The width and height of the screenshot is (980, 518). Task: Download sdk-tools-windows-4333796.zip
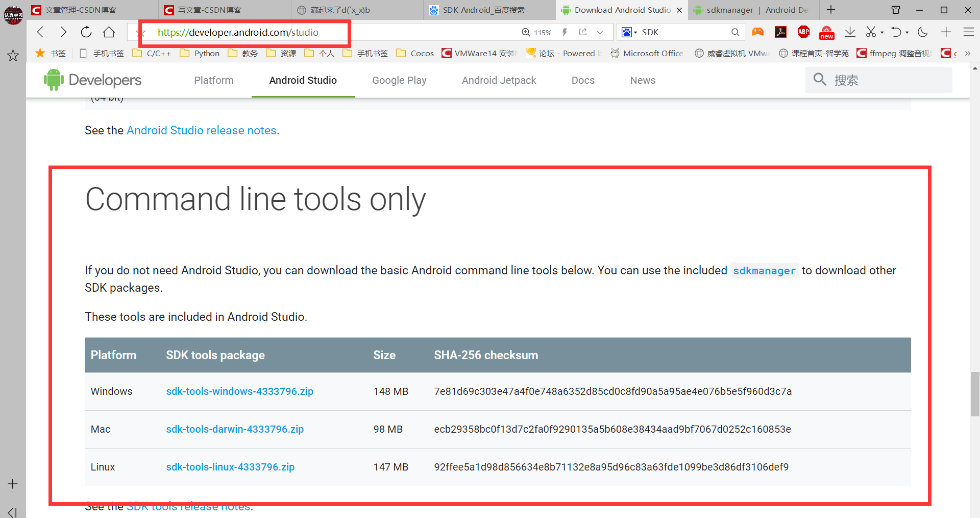coord(239,391)
